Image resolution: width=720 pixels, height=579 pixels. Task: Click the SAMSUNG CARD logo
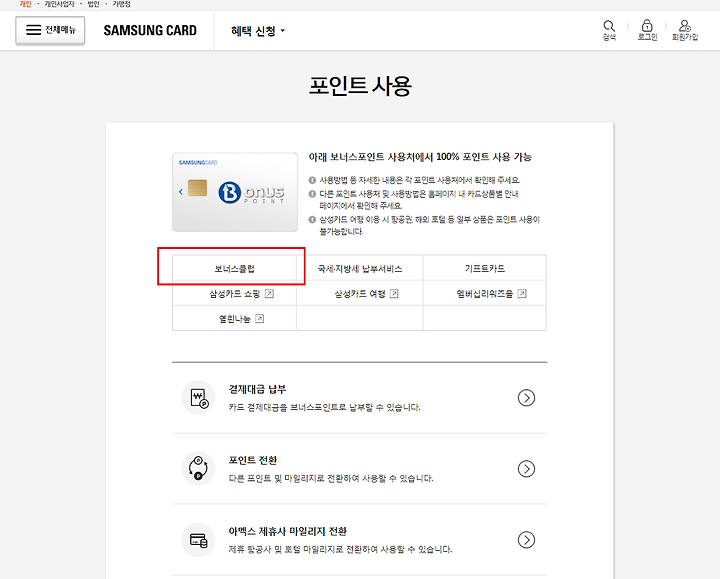click(150, 30)
